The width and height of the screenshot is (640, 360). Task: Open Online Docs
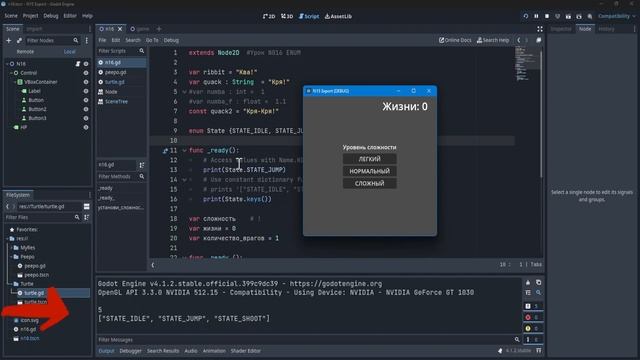(455, 40)
